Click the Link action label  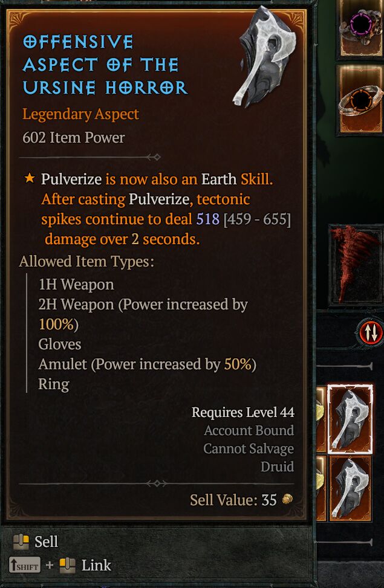pos(97,565)
